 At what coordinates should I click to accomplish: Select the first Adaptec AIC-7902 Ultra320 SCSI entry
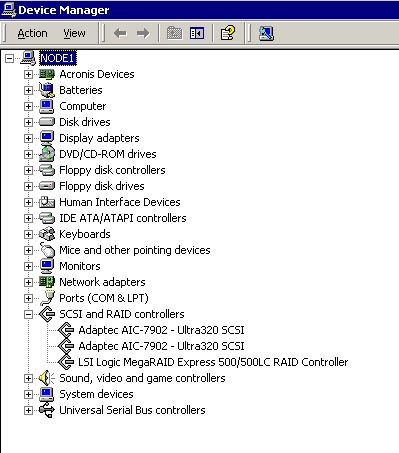point(161,330)
